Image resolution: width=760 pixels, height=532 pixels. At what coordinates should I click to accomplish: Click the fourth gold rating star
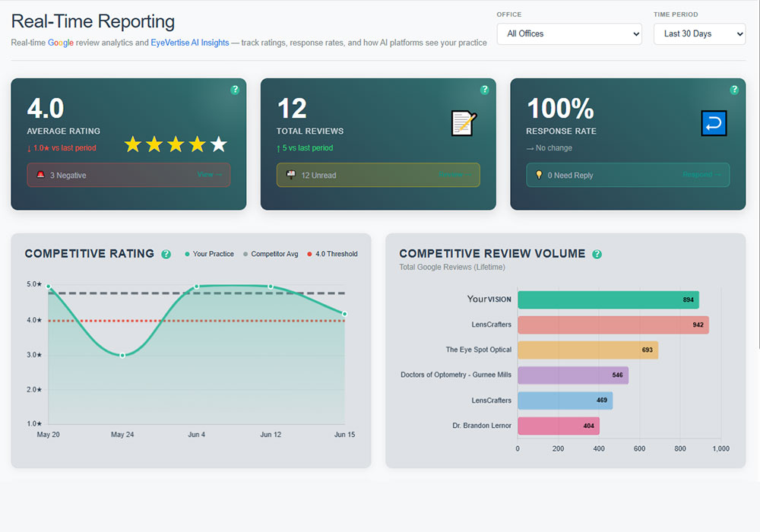click(198, 144)
